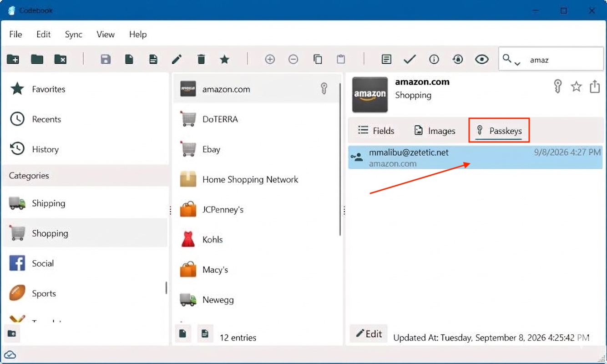The image size is (607, 364).
Task: Open the search options dropdown arrow
Action: coord(517,64)
